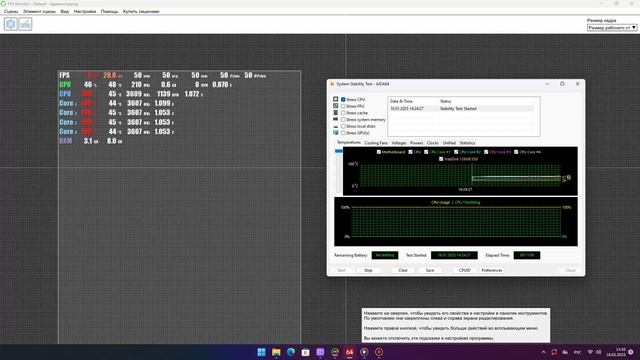Enable Stress system memory checkbox

click(x=343, y=120)
